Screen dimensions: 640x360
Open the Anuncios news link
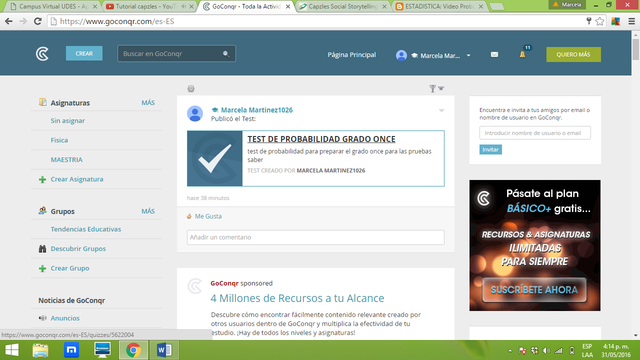click(x=65, y=318)
